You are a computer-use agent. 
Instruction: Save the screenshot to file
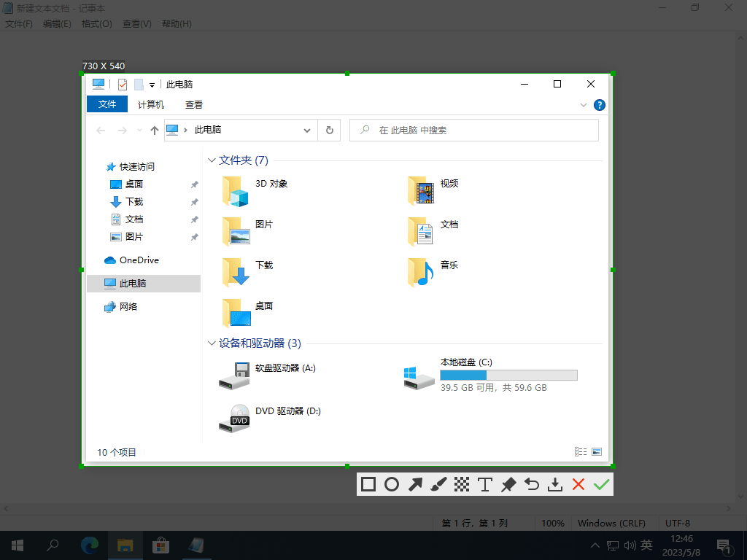tap(555, 484)
